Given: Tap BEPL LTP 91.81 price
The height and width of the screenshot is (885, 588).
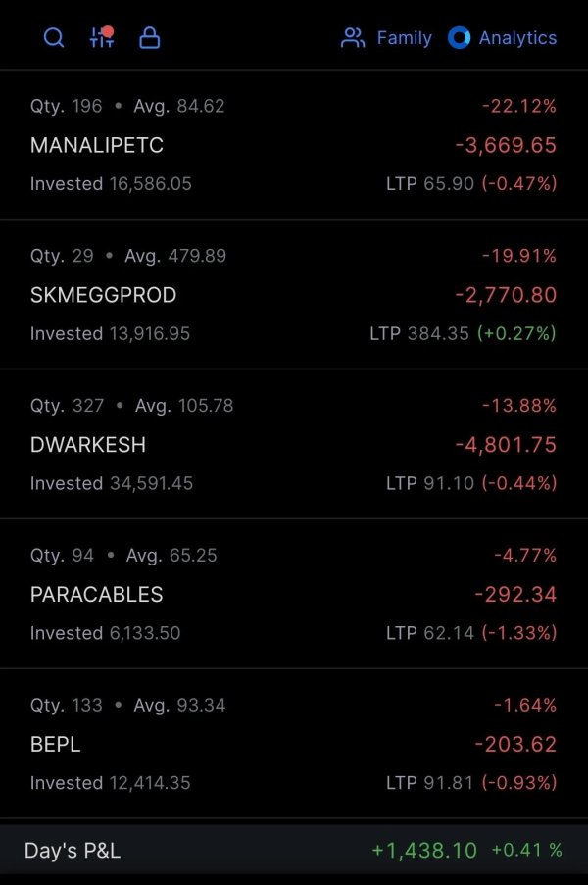Looking at the screenshot, I should [x=429, y=783].
